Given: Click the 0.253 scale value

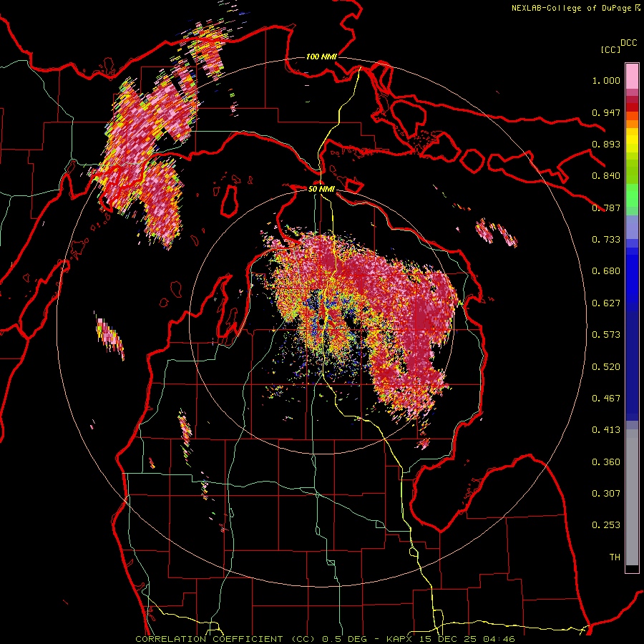Looking at the screenshot, I should (606, 525).
